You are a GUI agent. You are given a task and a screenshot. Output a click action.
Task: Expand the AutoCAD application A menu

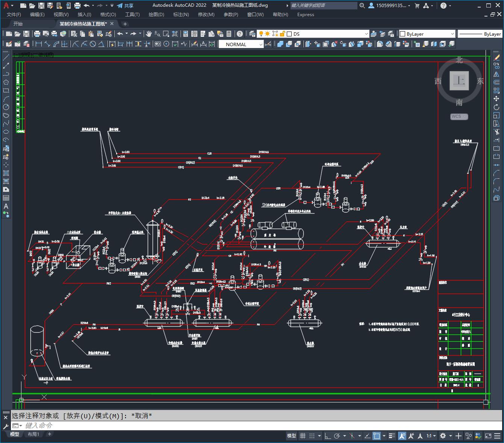click(x=8, y=6)
